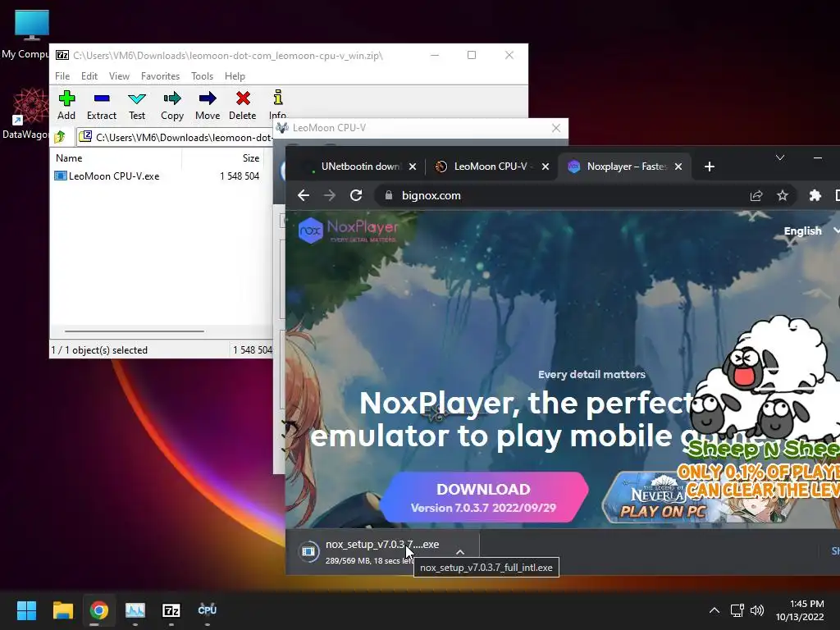Click the performance monitor taskbar icon

[135, 610]
